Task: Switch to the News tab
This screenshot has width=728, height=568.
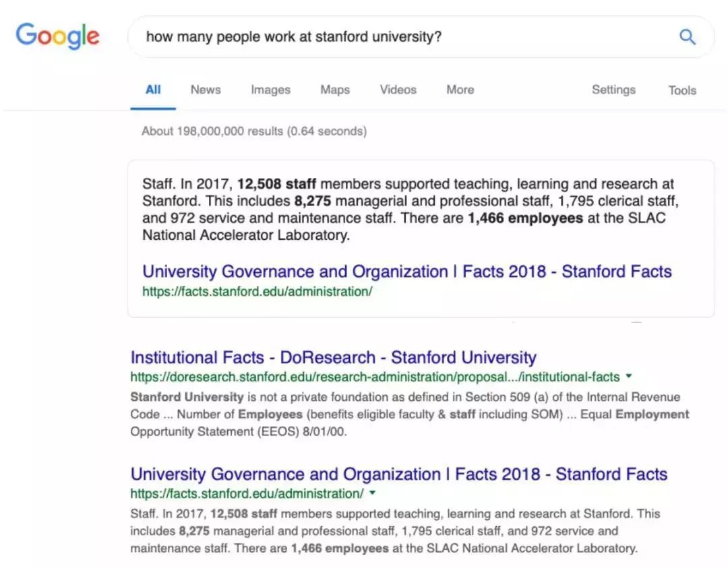Action: (x=206, y=90)
